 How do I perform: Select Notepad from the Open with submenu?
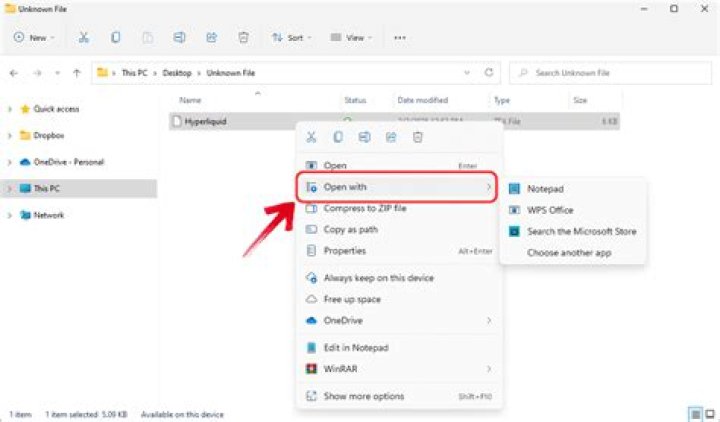tap(546, 188)
